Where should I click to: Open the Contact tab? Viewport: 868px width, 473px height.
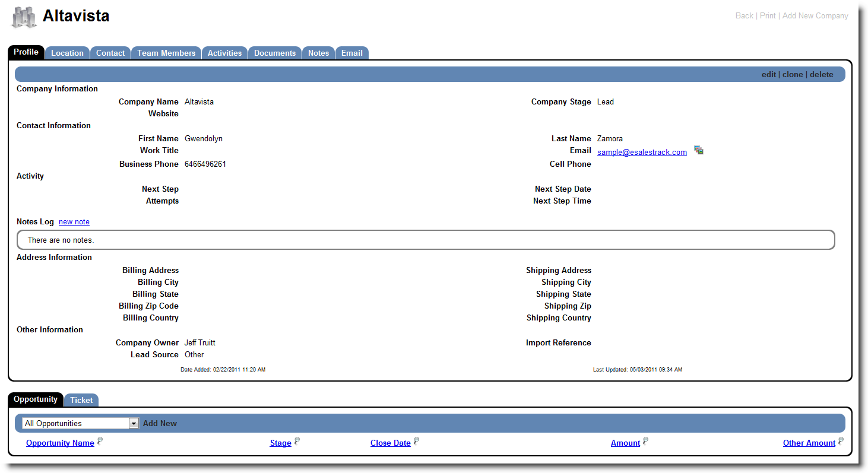point(110,53)
